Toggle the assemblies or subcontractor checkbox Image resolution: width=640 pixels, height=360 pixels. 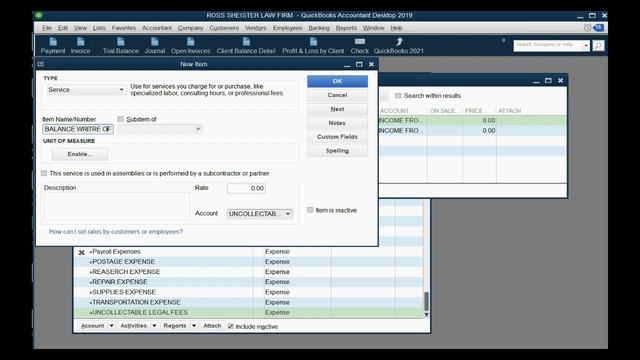[x=44, y=173]
